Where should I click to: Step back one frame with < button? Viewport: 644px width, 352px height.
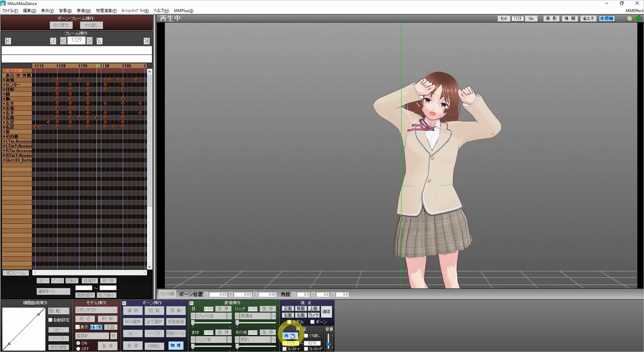tap(63, 41)
